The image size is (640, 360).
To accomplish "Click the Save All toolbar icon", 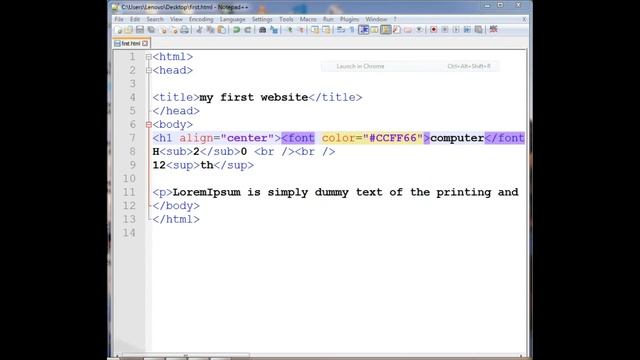I will tap(151, 30).
